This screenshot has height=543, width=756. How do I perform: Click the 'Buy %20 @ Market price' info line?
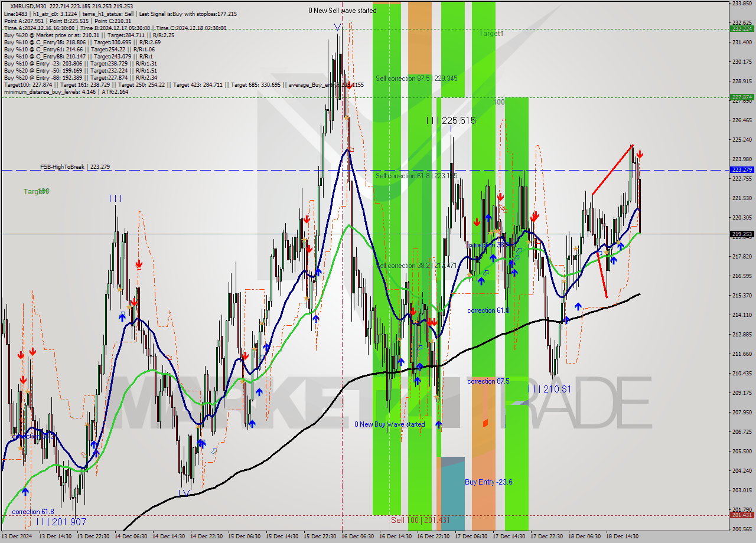click(x=89, y=35)
